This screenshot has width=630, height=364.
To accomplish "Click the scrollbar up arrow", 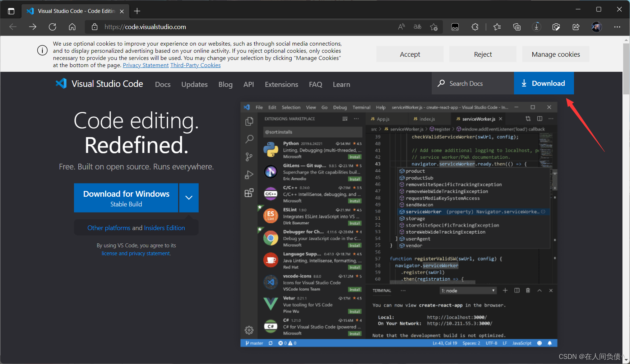I will tap(626, 39).
